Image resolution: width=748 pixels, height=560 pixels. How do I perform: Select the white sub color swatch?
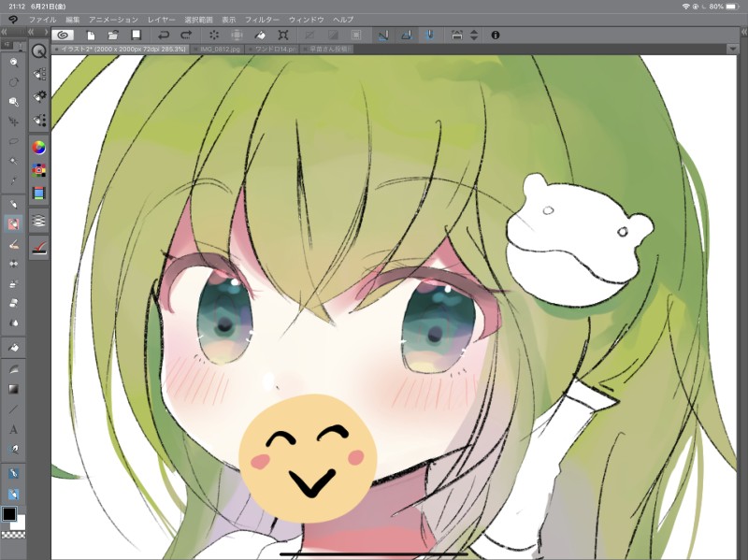tap(20, 524)
